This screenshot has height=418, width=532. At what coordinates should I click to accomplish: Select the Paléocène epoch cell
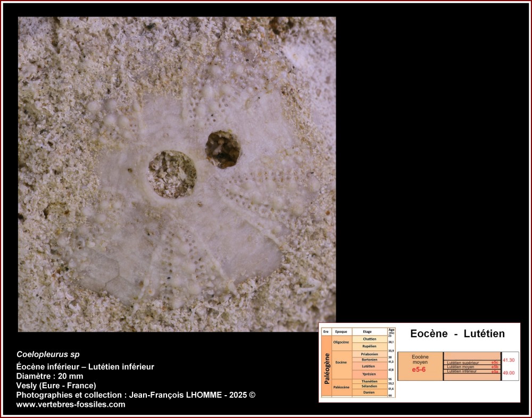[x=342, y=387]
